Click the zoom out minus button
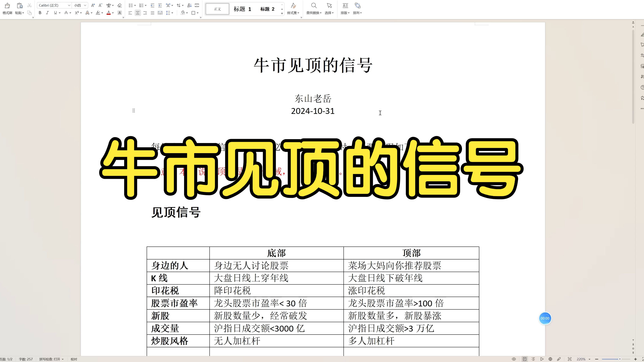 click(x=597, y=359)
